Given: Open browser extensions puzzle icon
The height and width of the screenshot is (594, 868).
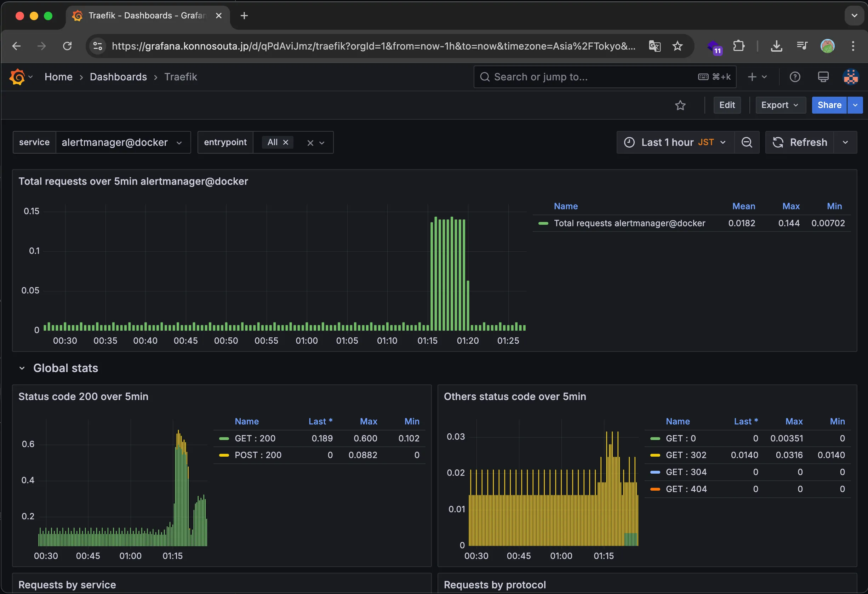Looking at the screenshot, I should click(x=738, y=46).
